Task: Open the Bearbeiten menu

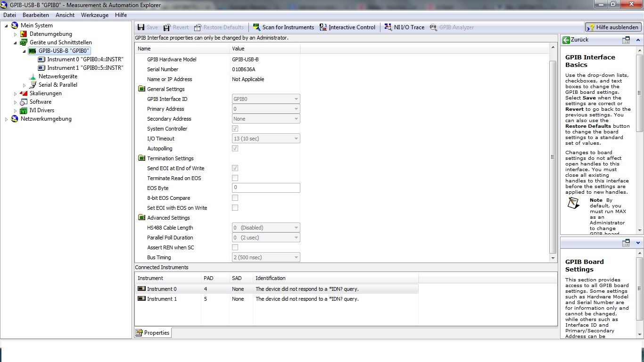Action: pos(36,15)
